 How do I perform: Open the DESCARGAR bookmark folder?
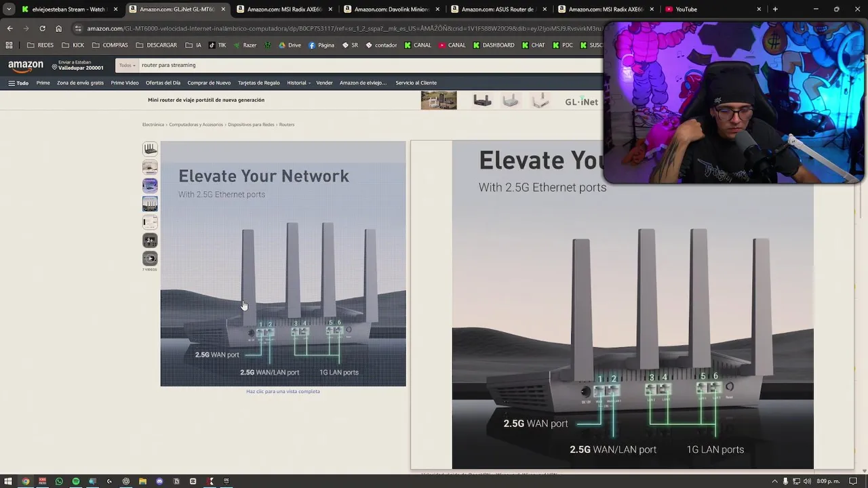coord(157,45)
